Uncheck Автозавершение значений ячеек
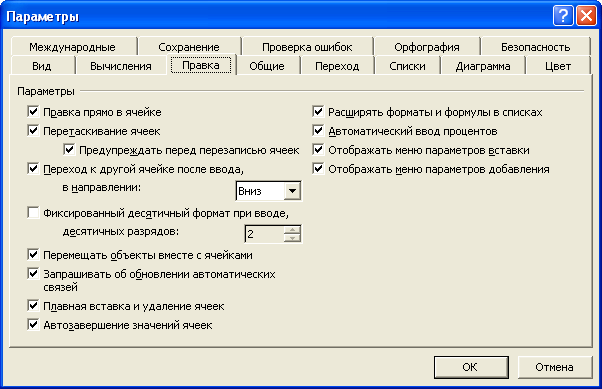Viewport: 602px width, 389px height. click(33, 324)
